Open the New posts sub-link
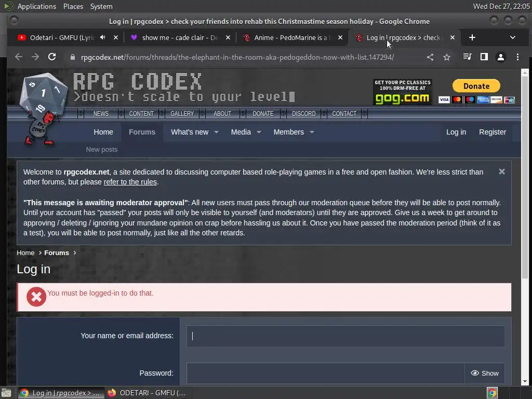This screenshot has width=532, height=399. [x=101, y=149]
